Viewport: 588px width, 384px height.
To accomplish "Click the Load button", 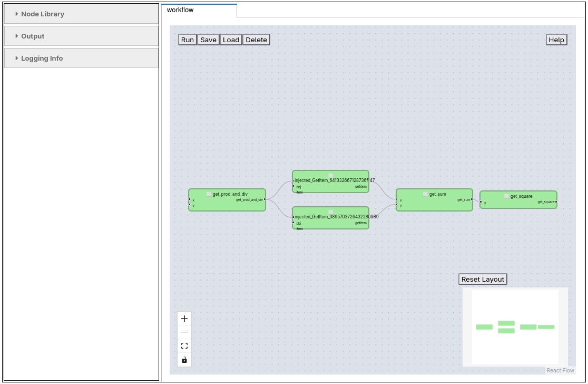I will pyautogui.click(x=231, y=40).
